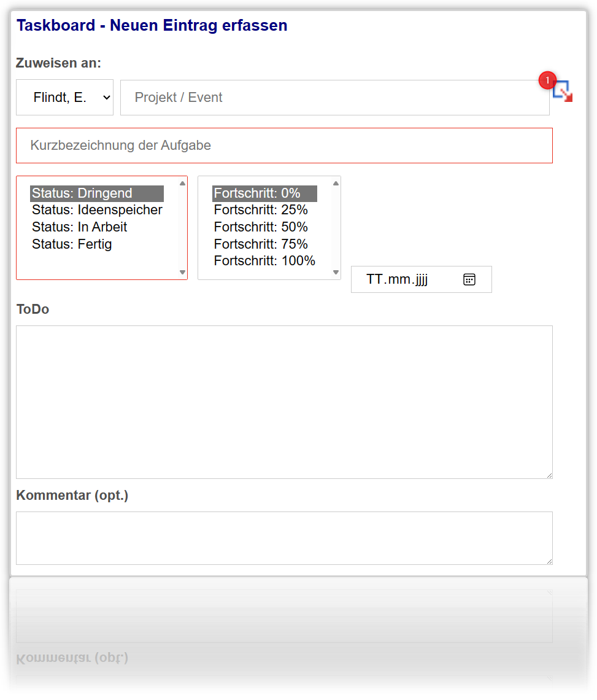
Task: Click the Projekt / Event input field
Action: (334, 98)
